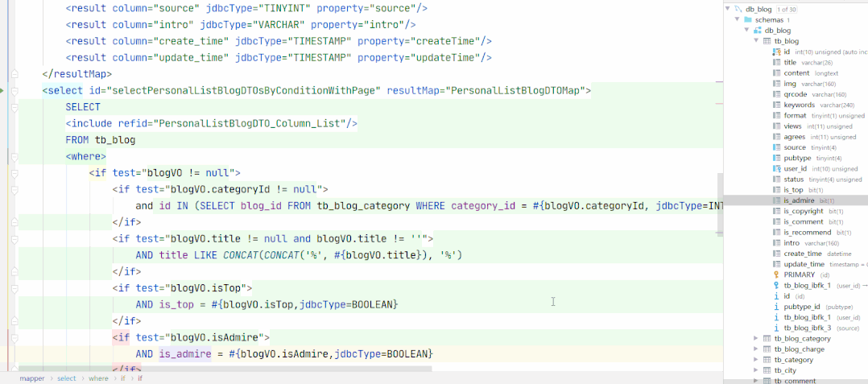Image resolution: width=868 pixels, height=384 pixels.
Task: Click the mapper breadcrumb
Action: click(31, 378)
